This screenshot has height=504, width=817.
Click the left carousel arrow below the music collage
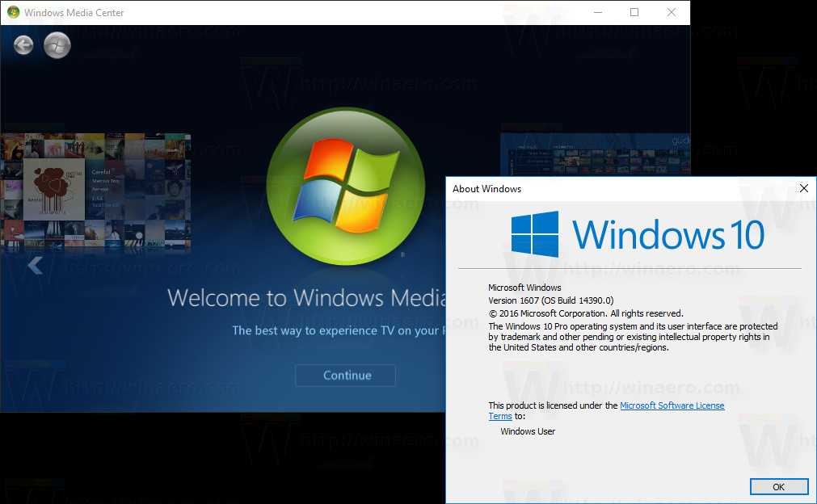35,265
